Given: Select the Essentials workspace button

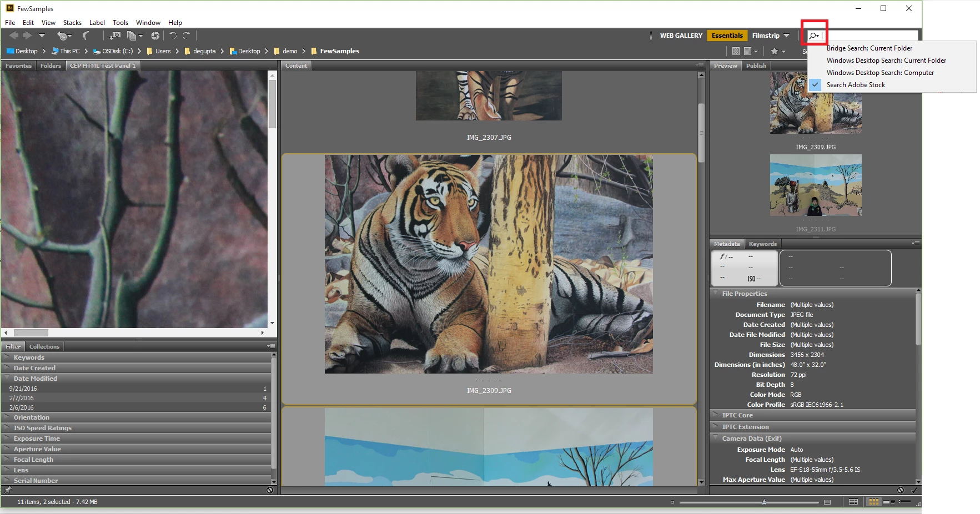Looking at the screenshot, I should 727,36.
